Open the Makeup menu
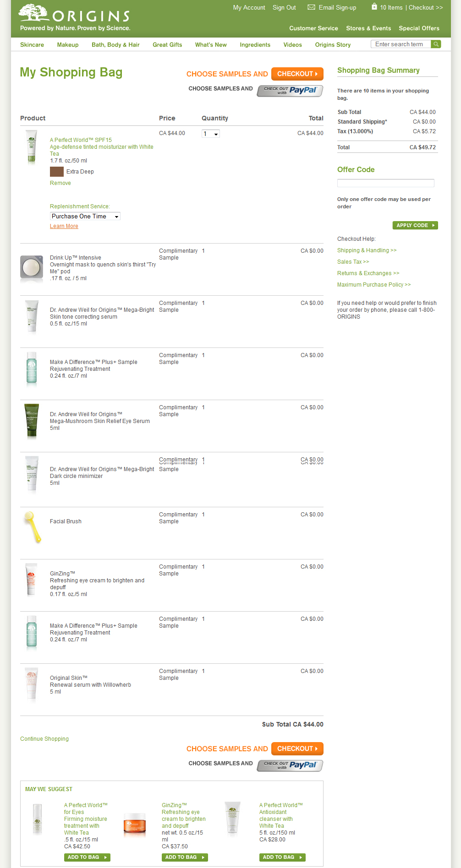Screen dimensions: 461x868 click(68, 45)
